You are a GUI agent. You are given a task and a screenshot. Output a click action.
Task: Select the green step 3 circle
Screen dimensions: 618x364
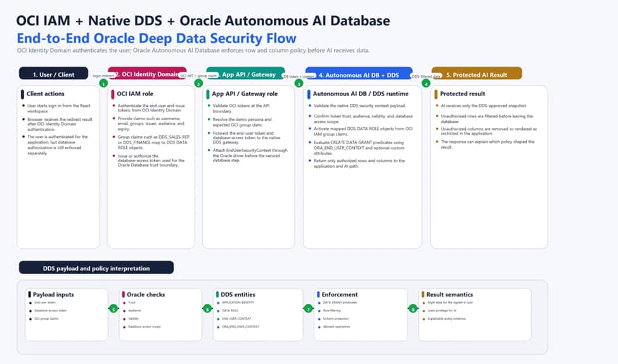tap(299, 83)
